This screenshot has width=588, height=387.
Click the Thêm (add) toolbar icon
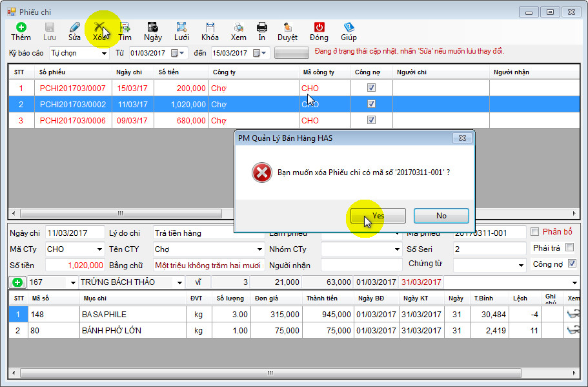click(x=21, y=27)
